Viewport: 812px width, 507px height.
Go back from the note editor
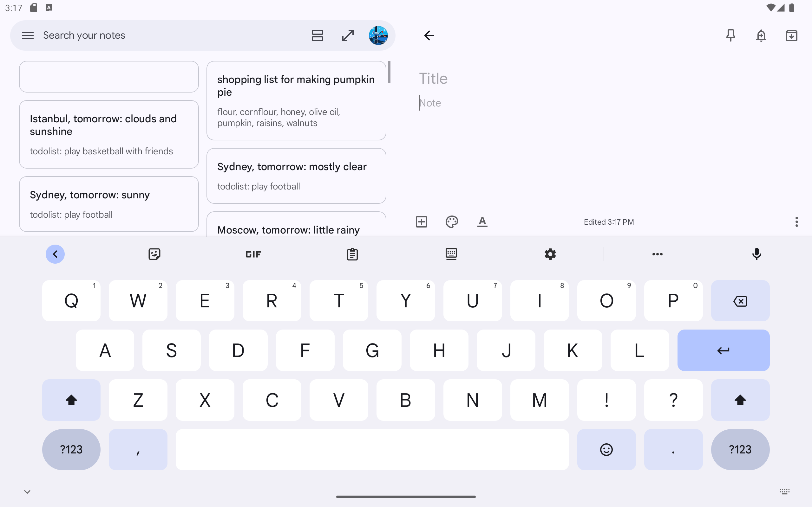[429, 35]
